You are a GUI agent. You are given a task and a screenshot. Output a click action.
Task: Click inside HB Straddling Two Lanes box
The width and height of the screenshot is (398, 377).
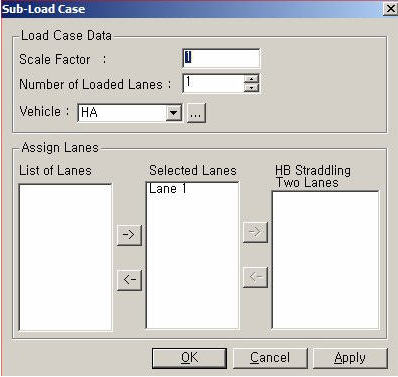(x=325, y=260)
